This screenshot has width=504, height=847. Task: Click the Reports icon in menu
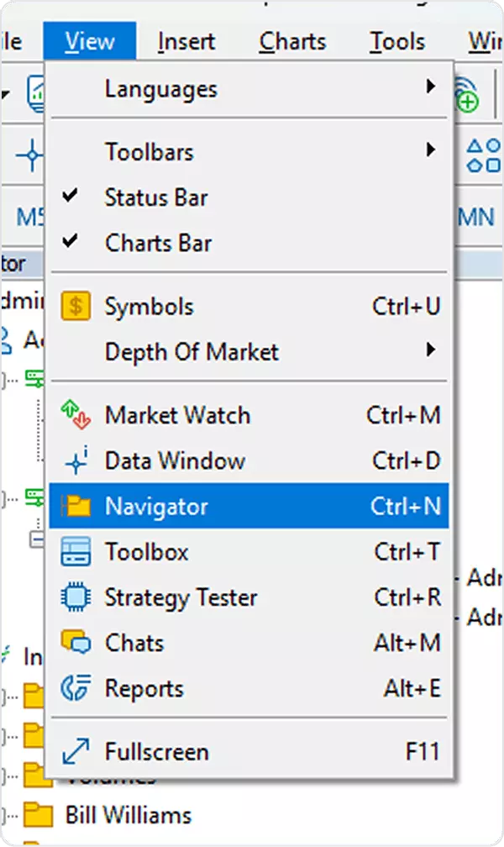point(76,689)
